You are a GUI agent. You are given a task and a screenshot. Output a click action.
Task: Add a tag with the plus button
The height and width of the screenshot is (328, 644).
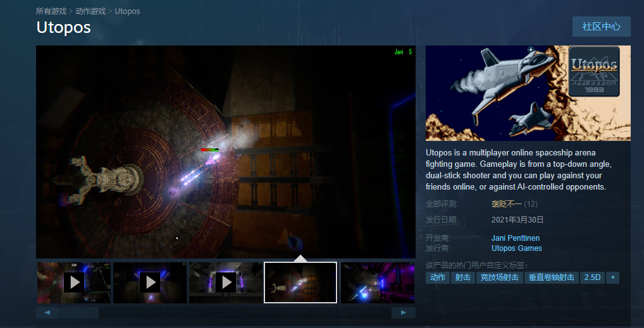[612, 277]
